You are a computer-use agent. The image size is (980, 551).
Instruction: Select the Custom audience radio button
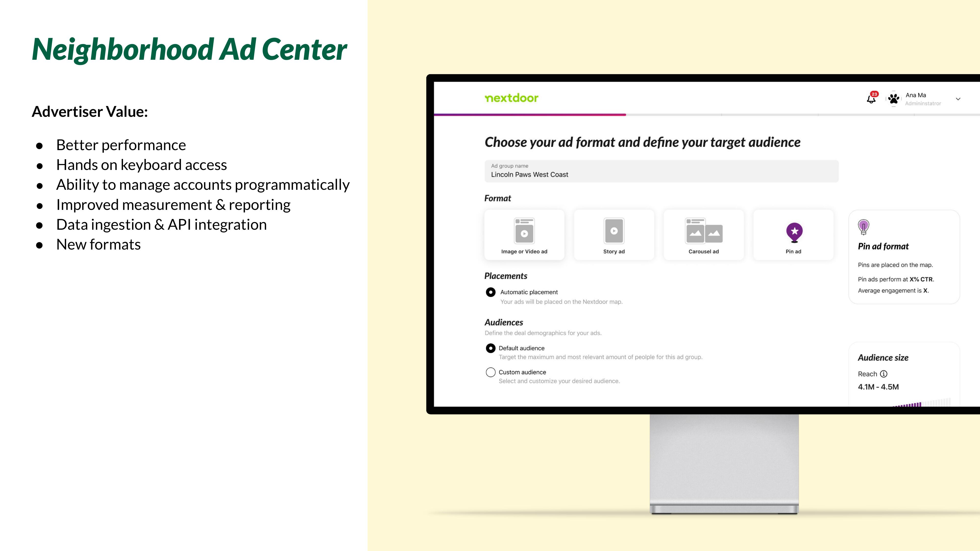[489, 372]
